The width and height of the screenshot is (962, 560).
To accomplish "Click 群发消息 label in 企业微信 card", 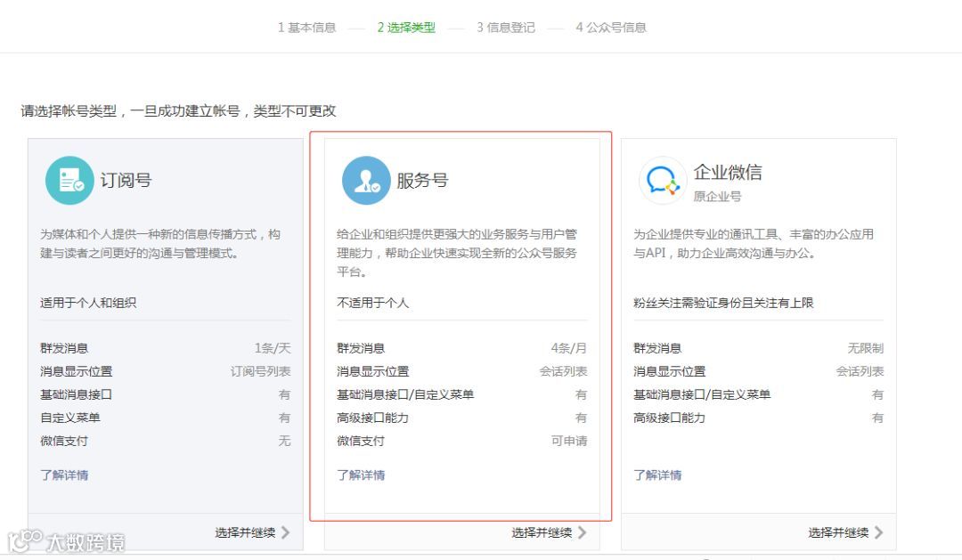I will (x=657, y=348).
